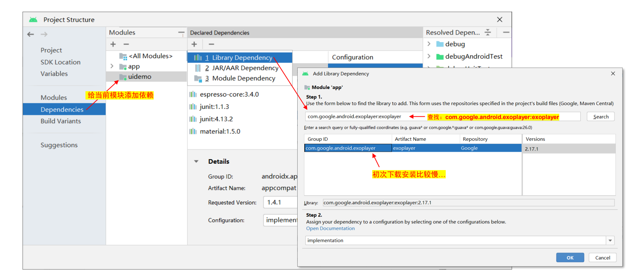Click the debugAndroidTest folder icon
The height and width of the screenshot is (279, 644).
(440, 57)
